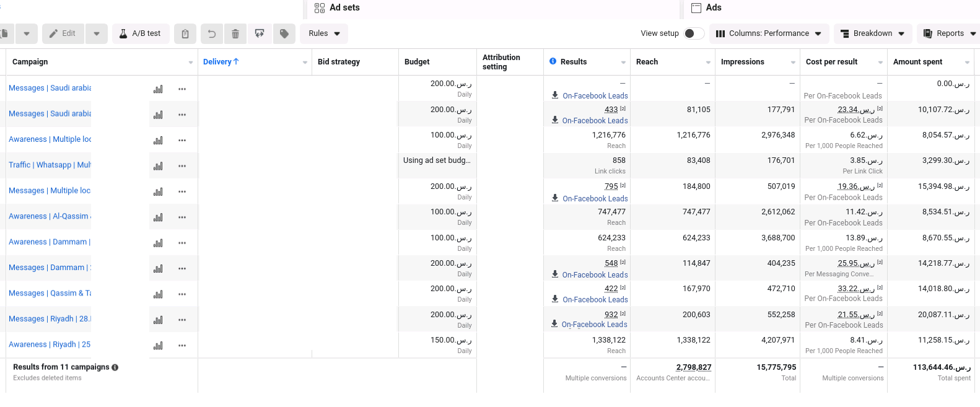Click the trash delete icon in toolbar

click(x=235, y=33)
